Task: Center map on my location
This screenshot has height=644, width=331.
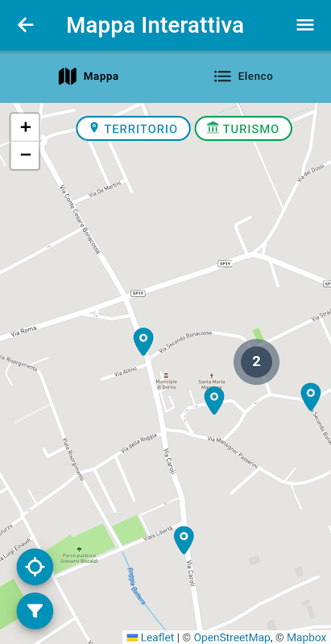Action: point(35,567)
